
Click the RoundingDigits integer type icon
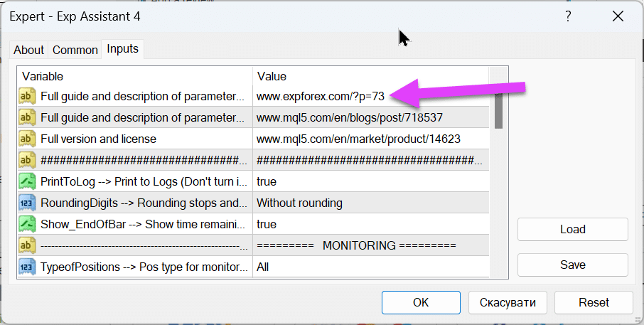27,203
